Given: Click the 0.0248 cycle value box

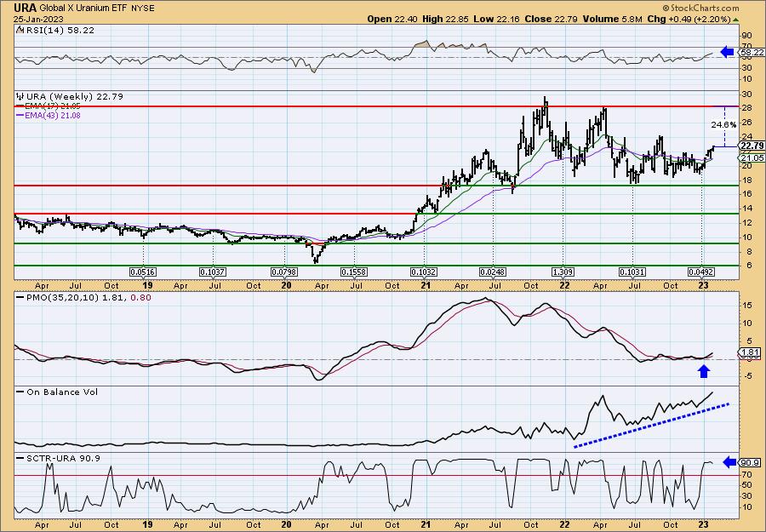Looking at the screenshot, I should point(493,272).
